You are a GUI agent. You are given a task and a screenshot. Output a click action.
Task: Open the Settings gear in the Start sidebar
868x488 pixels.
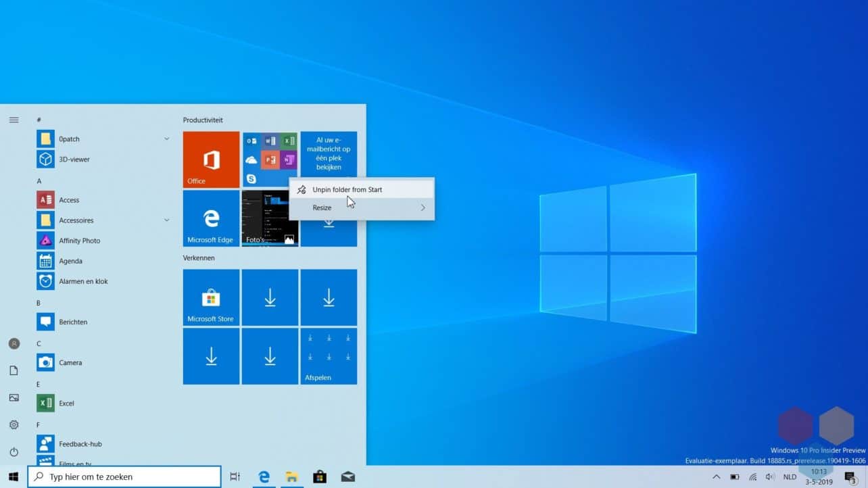14,425
